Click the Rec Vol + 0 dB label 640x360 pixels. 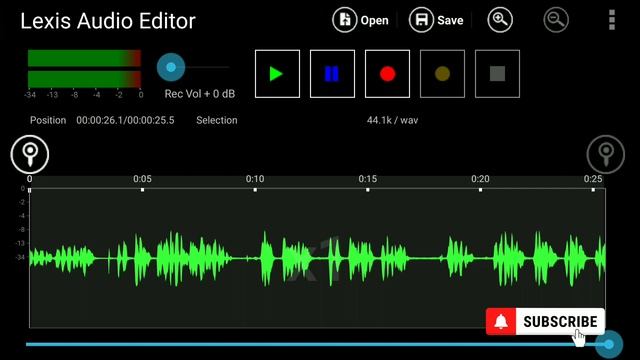[200, 94]
